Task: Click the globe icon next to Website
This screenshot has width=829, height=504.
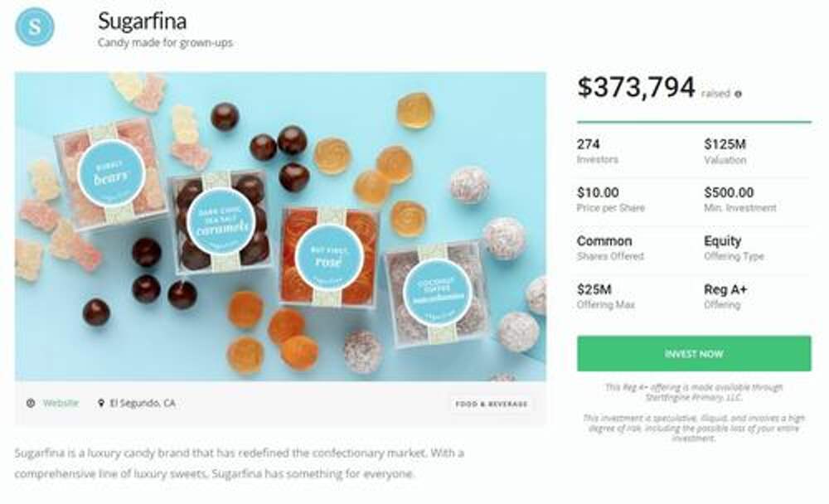Action: [31, 404]
